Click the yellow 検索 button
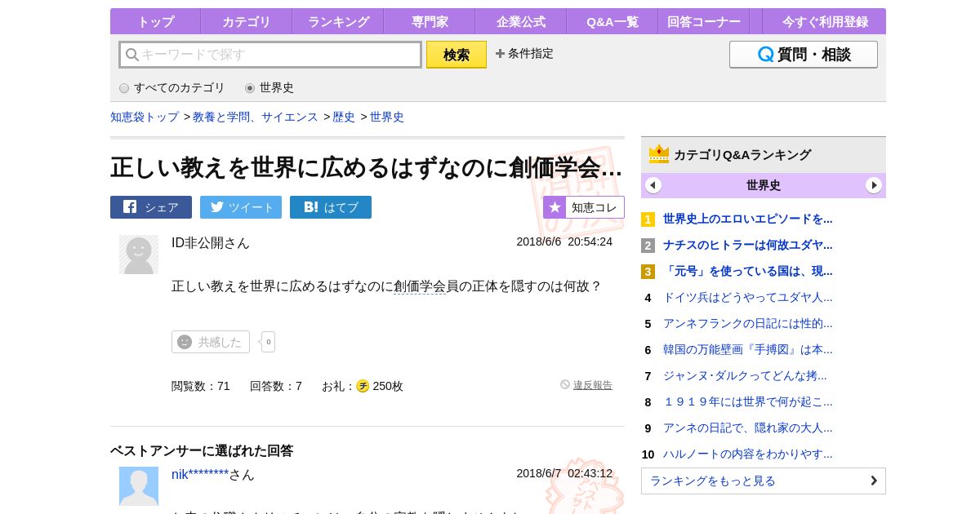Viewport: 980px width, 514px height. point(457,55)
